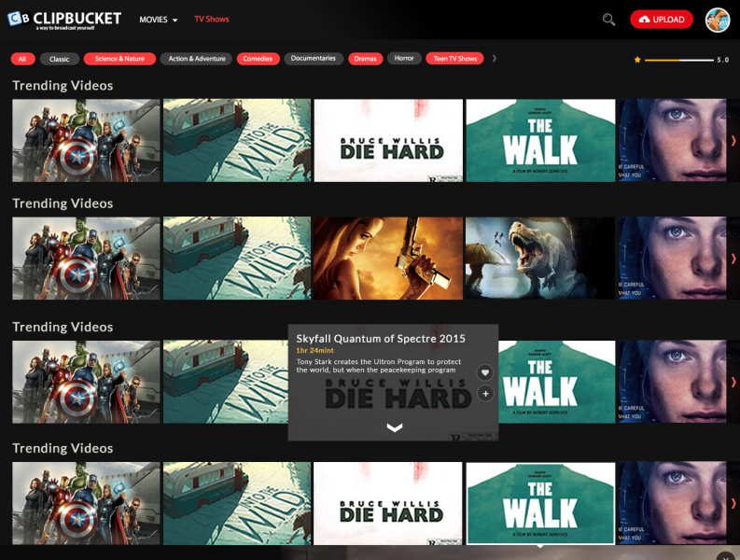The image size is (740, 560).
Task: Click the Skyfall Quantum of Spectre 2015 title
Action: 381,339
